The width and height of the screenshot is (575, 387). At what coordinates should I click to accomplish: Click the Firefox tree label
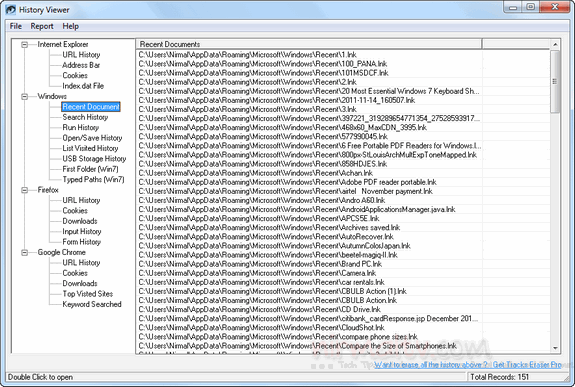click(x=48, y=190)
